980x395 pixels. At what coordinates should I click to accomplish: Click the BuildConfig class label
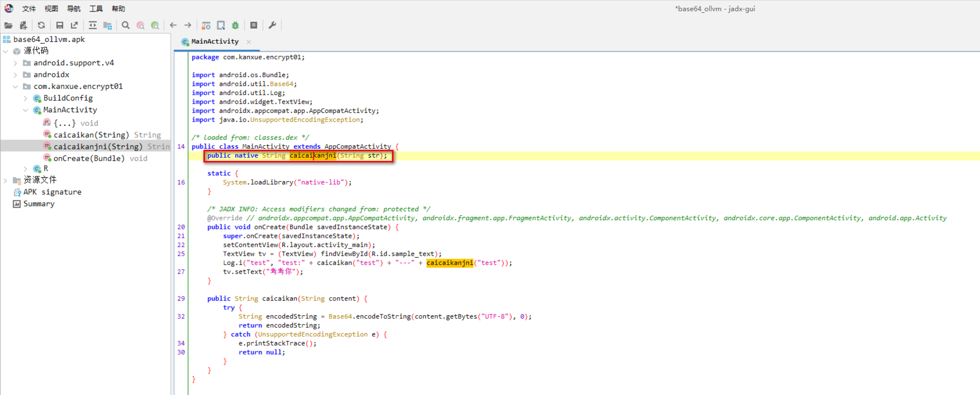(68, 98)
